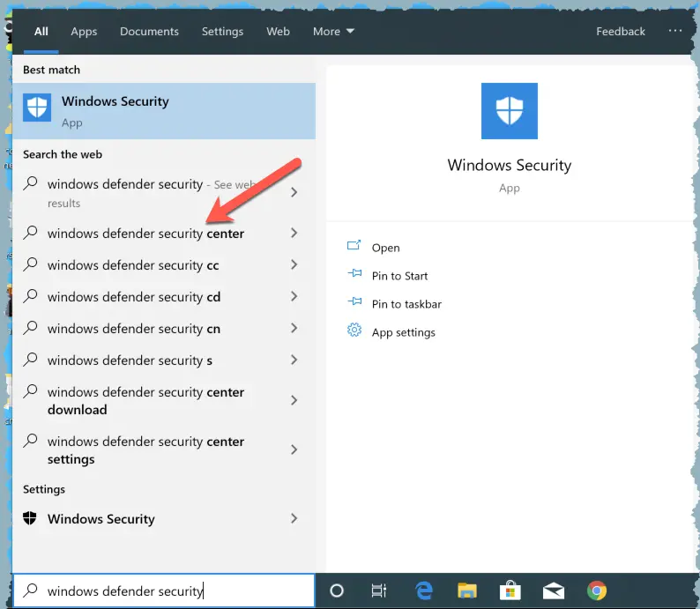Click the large Windows Security shield icon

[x=509, y=111]
